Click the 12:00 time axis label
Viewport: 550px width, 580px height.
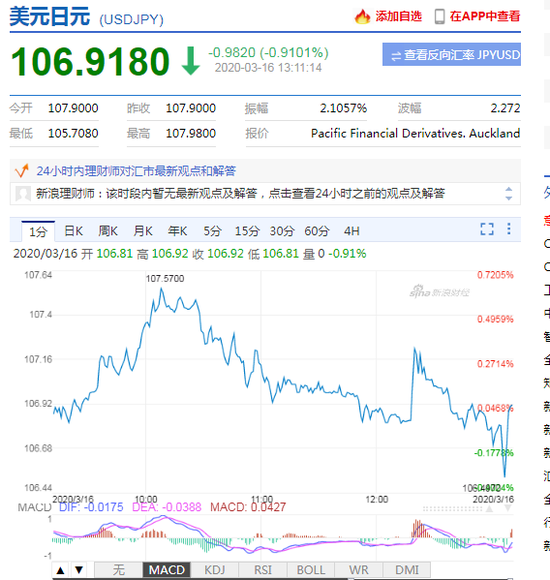[x=377, y=499]
